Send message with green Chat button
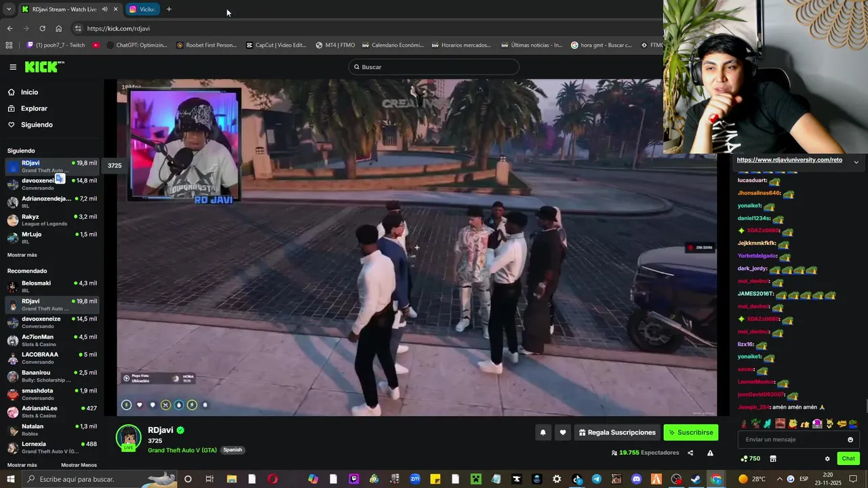The width and height of the screenshot is (868, 488). [x=848, y=459]
